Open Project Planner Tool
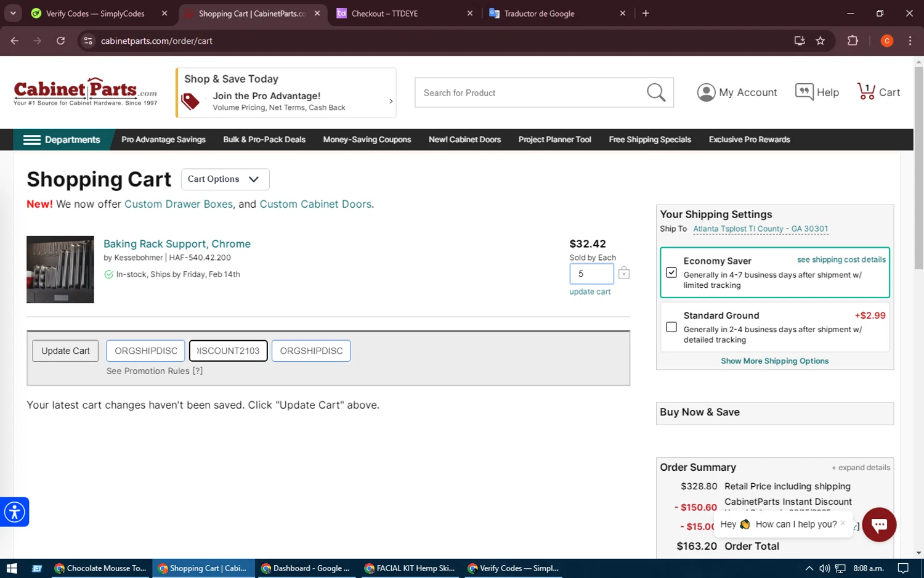 click(x=554, y=140)
